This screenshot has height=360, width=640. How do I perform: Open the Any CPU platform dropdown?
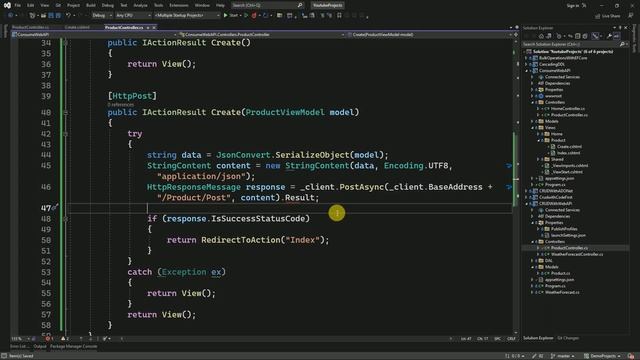click(x=133, y=16)
